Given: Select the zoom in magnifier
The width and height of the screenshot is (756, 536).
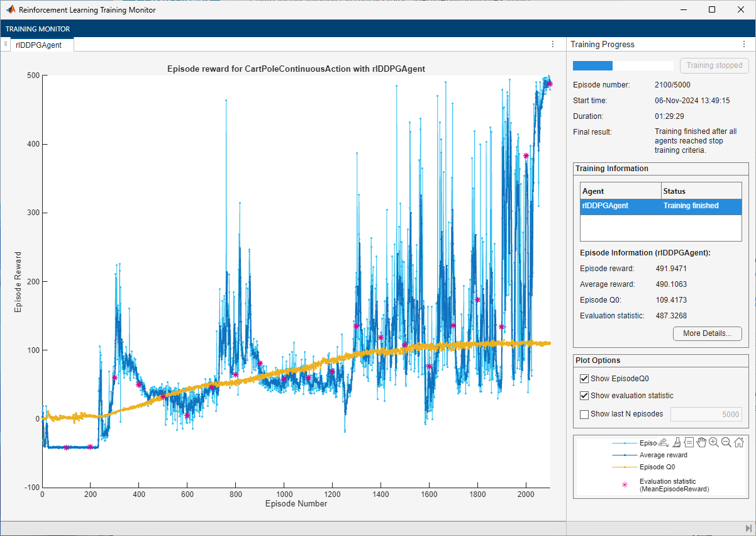Looking at the screenshot, I should (x=714, y=442).
